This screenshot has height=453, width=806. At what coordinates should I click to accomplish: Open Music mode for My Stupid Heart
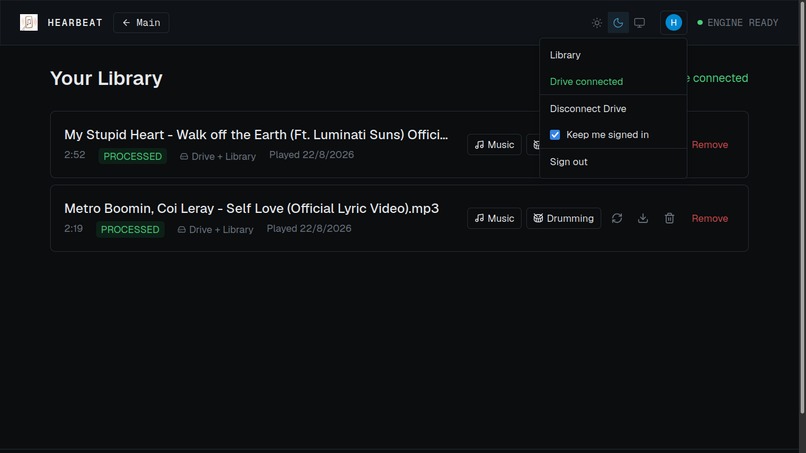tap(494, 144)
